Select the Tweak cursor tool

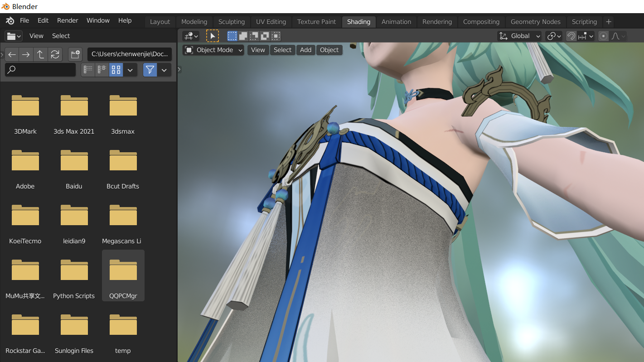click(212, 36)
